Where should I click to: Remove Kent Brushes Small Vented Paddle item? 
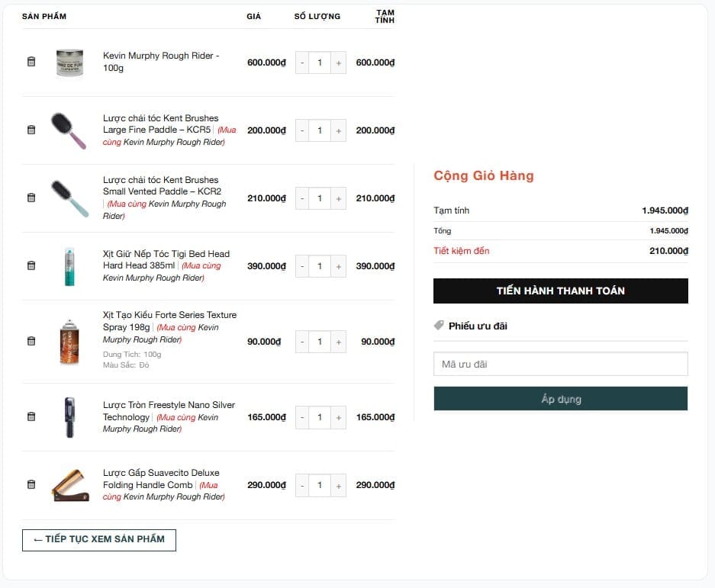coord(31,198)
